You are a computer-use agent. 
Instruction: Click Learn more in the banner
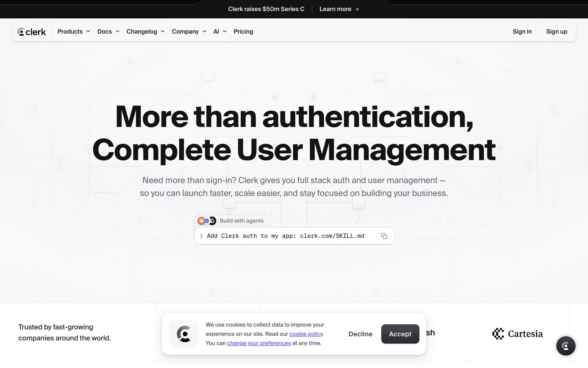(x=335, y=9)
